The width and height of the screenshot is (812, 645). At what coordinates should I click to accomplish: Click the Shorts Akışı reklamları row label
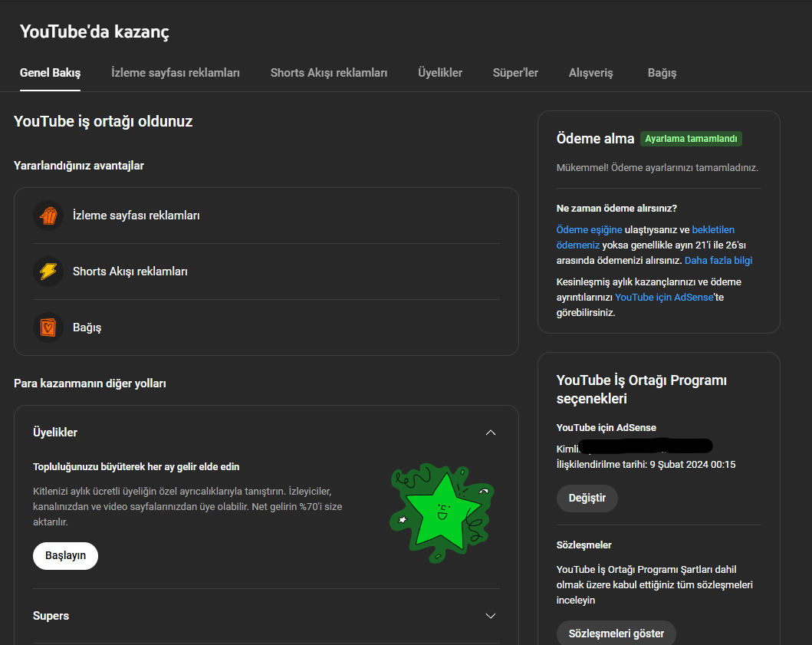[130, 271]
